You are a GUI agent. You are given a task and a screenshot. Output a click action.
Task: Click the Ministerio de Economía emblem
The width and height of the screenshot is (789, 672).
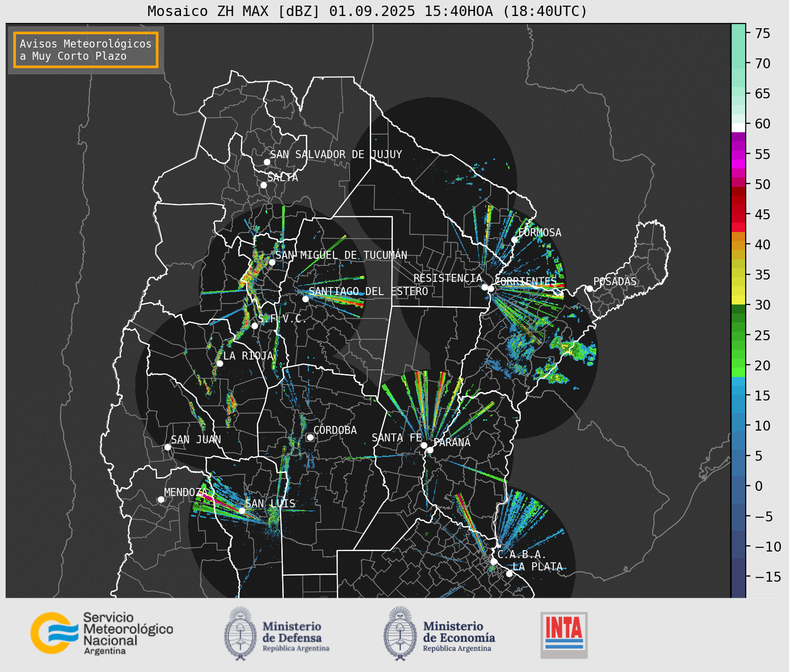[400, 633]
